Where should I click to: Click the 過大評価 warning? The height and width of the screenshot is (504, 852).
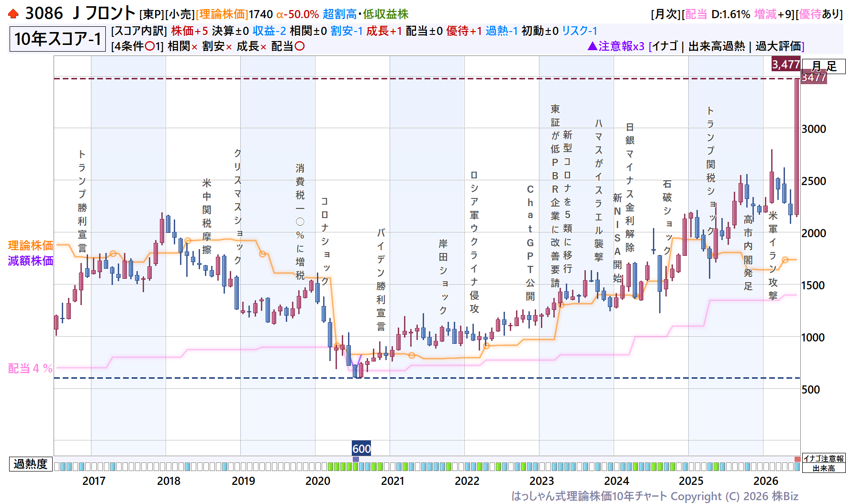click(x=778, y=46)
